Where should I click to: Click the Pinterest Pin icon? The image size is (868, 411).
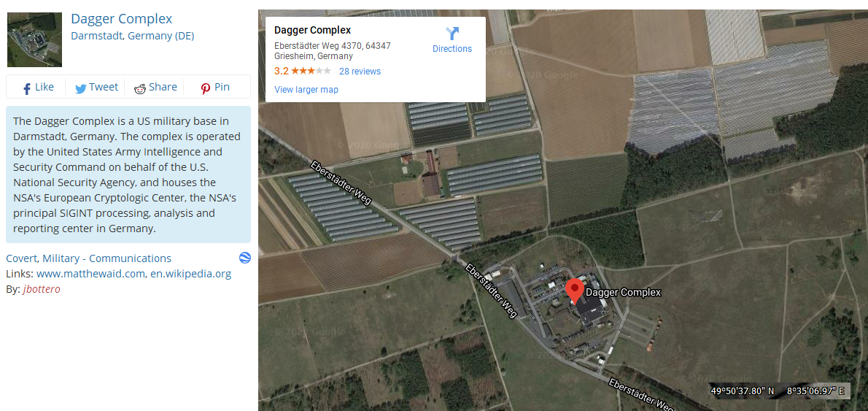click(x=206, y=88)
